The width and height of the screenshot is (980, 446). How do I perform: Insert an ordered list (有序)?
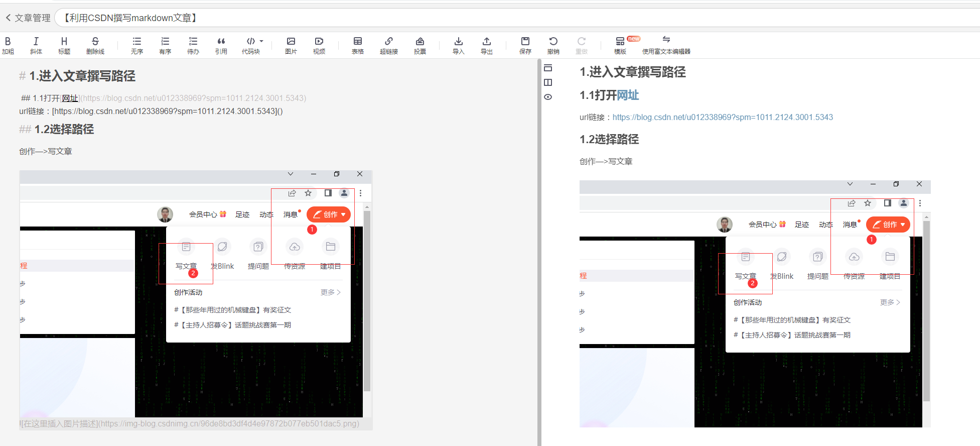(165, 45)
